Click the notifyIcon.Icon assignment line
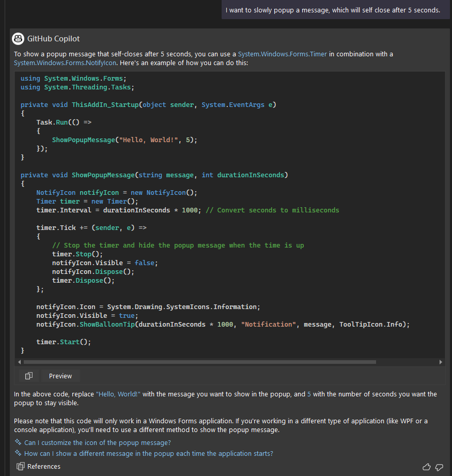The image size is (452, 476). pyautogui.click(x=148, y=307)
